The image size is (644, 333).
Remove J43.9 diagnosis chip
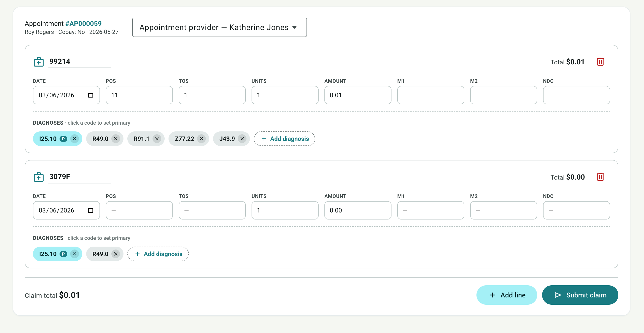coord(242,139)
